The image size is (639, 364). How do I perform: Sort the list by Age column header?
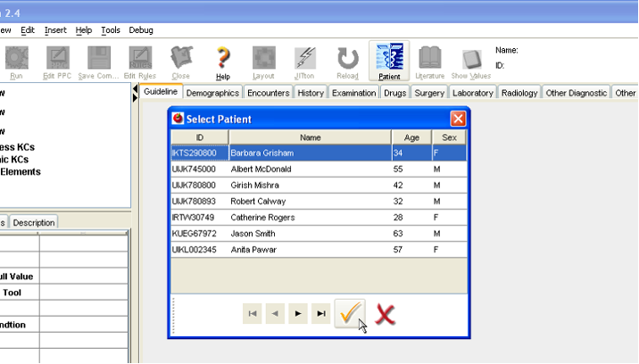coord(411,137)
